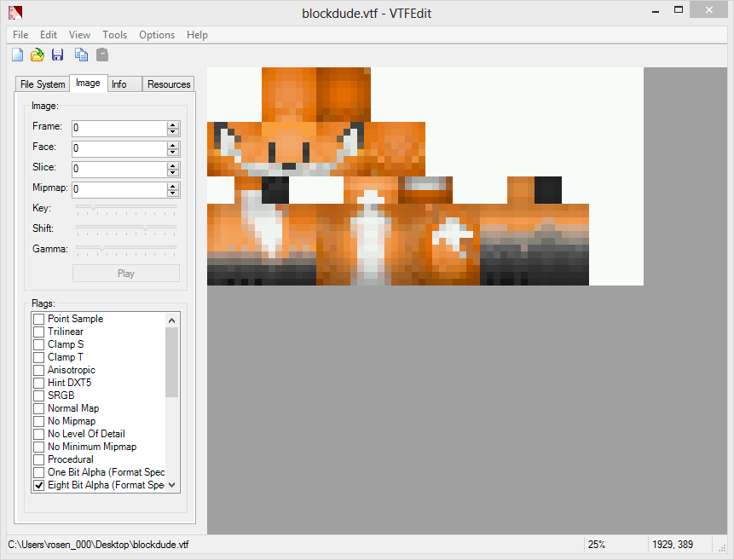
Task: Enable the Normal Map flag
Action: (39, 409)
